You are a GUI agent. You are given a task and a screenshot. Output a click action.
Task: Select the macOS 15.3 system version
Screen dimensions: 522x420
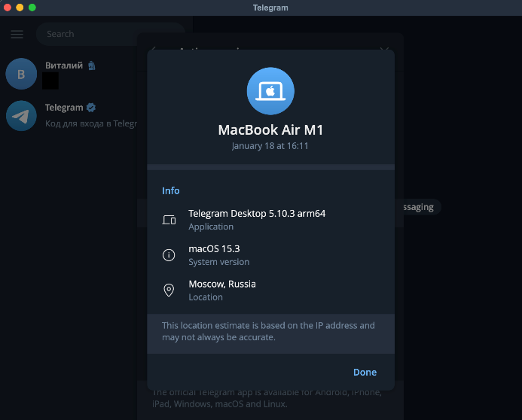click(214, 248)
